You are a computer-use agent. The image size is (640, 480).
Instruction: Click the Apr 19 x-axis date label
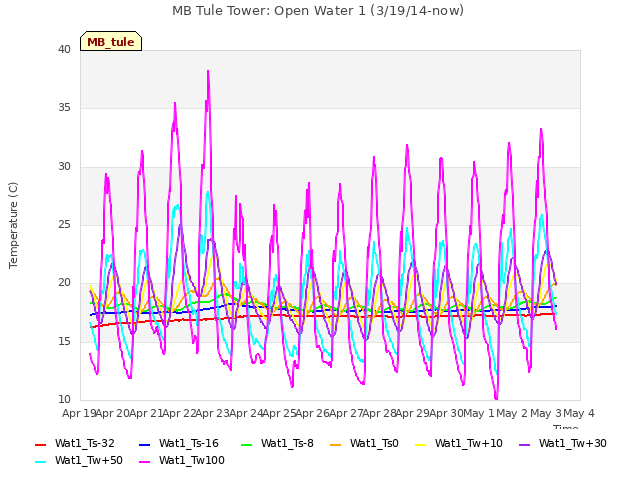pyautogui.click(x=79, y=413)
